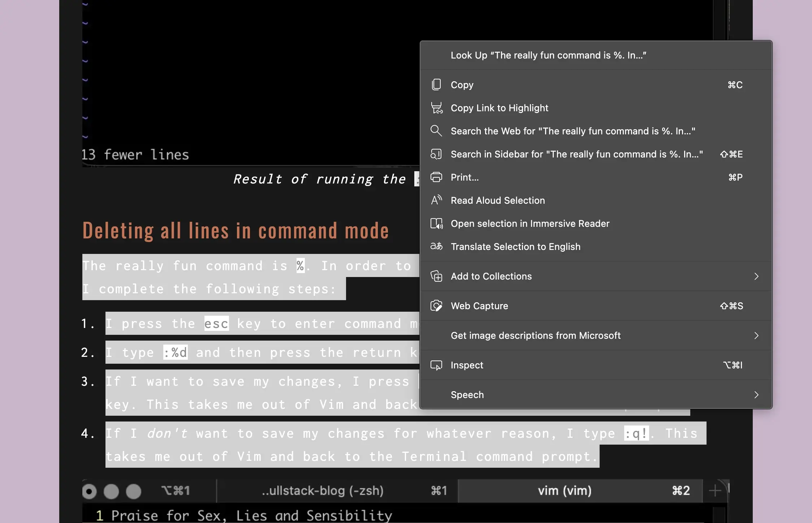Viewport: 812px width, 523px height.
Task: Click the ..ullstack-blog (-zsh) tab in screenshot
Action: [x=322, y=490]
